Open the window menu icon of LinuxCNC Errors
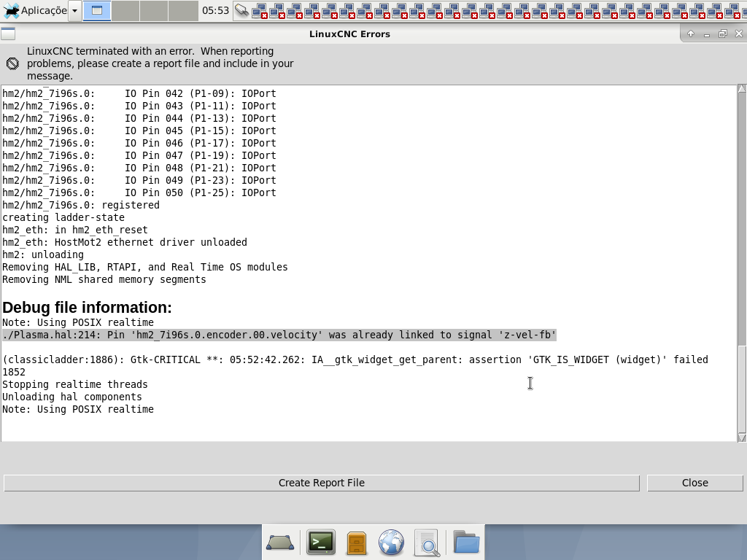Viewport: 747px width, 560px height. pyautogui.click(x=8, y=34)
